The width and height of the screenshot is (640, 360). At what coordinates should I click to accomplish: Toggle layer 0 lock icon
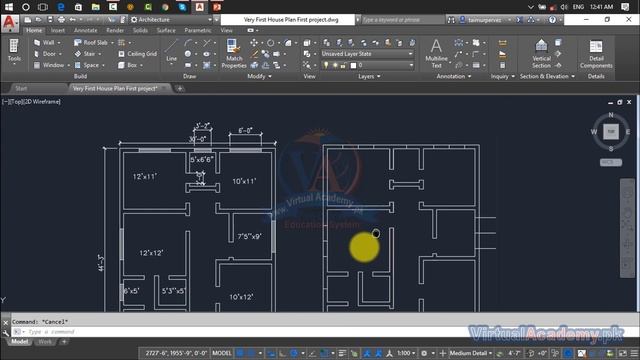click(343, 65)
